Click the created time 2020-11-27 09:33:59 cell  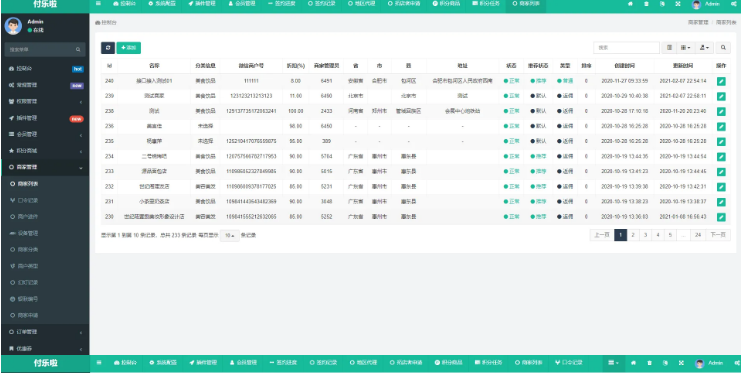pos(624,81)
